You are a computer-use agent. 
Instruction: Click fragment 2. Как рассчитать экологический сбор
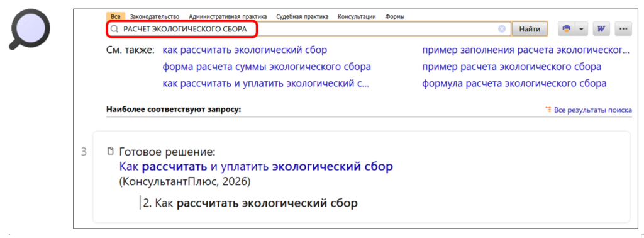(x=250, y=203)
